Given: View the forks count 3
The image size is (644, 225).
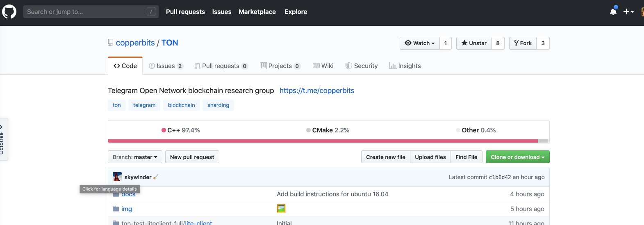Looking at the screenshot, I should [543, 43].
